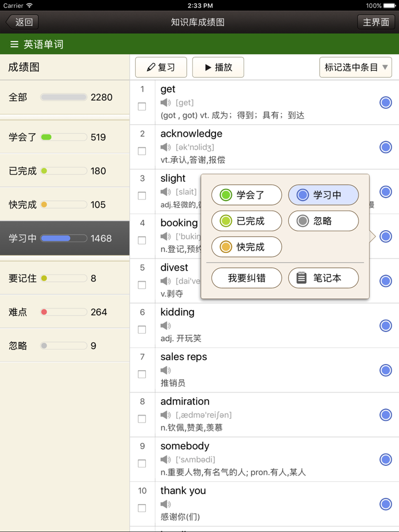Screen dimensions: 399x532
Task: Click the 返回 back button
Action: click(22, 23)
